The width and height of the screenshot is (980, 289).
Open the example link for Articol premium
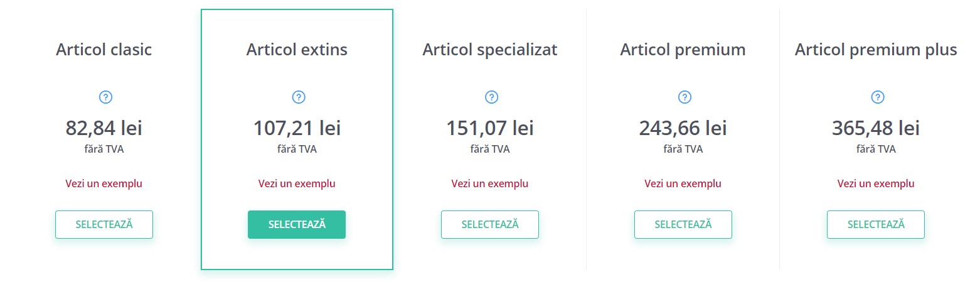(683, 184)
